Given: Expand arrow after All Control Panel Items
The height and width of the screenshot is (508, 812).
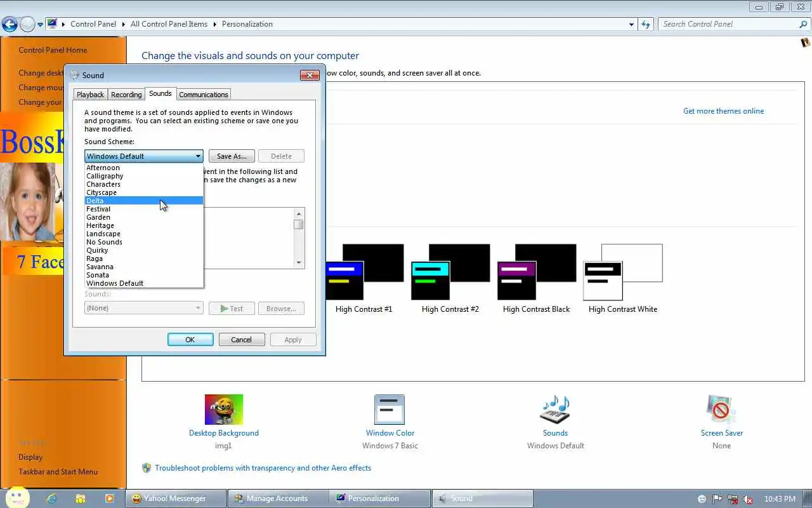Looking at the screenshot, I should pyautogui.click(x=214, y=24).
